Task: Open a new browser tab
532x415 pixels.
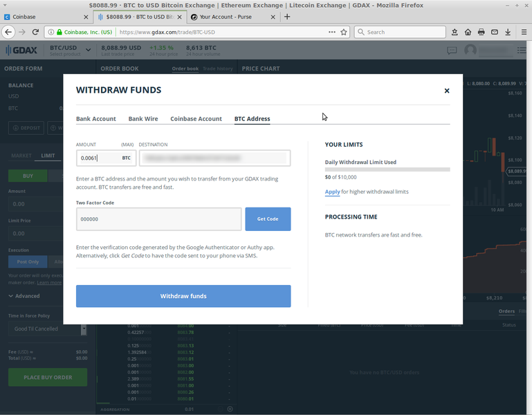Action: (287, 17)
